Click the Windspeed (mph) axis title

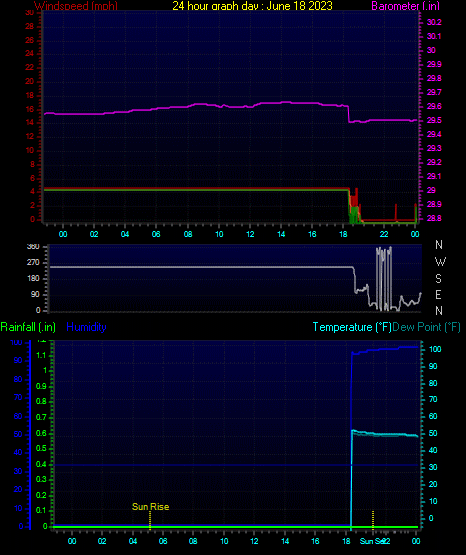pos(76,6)
